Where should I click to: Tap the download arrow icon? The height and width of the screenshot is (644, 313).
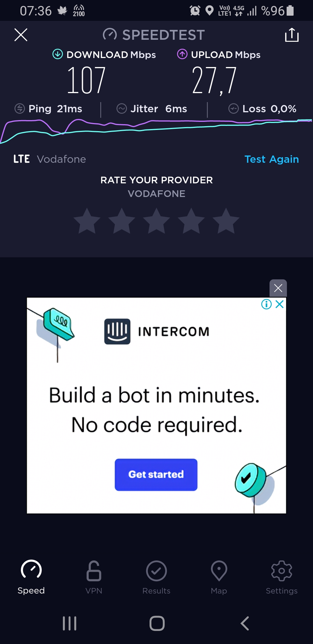coord(58,54)
